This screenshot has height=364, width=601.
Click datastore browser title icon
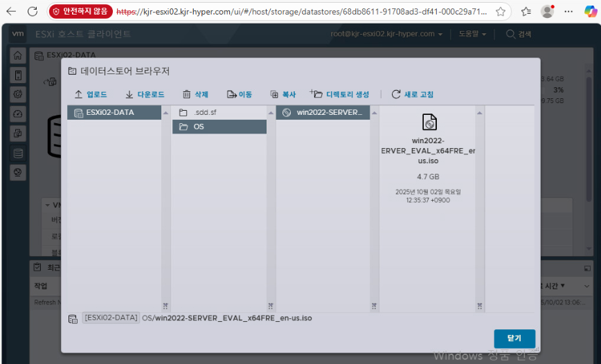click(x=72, y=71)
